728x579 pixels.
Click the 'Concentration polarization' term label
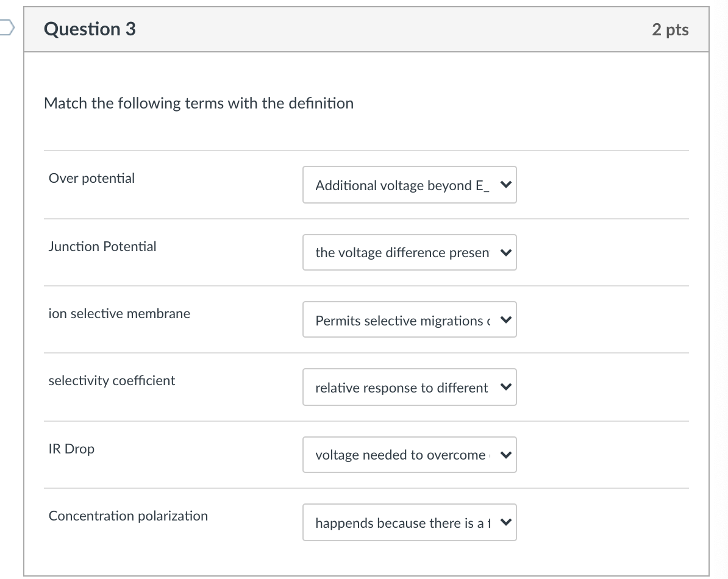(x=128, y=516)
